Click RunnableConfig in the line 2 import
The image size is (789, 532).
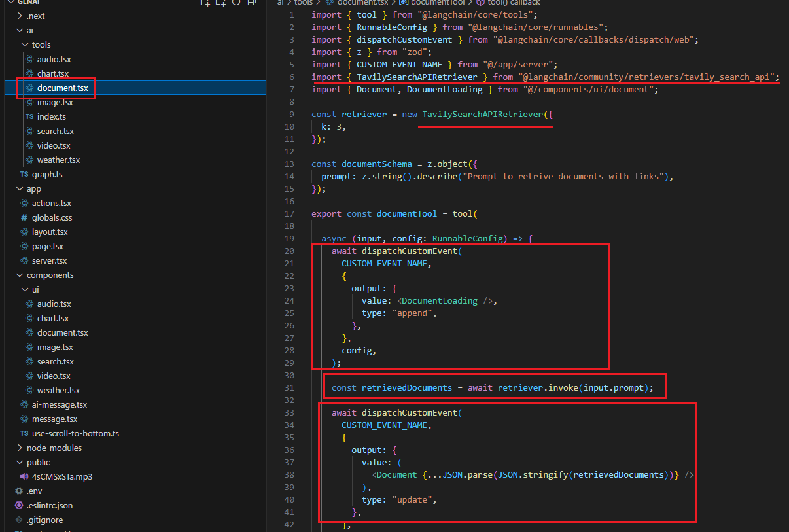pos(392,27)
